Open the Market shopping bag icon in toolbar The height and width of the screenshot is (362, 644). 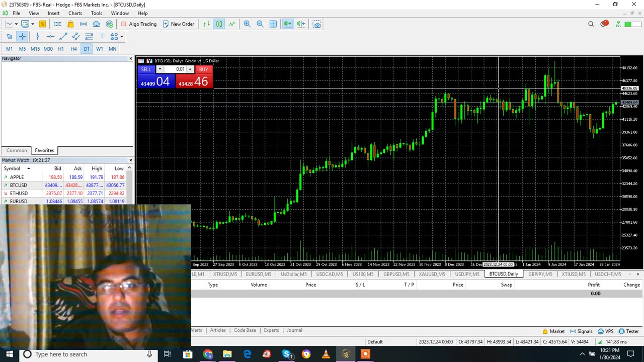tap(70, 24)
